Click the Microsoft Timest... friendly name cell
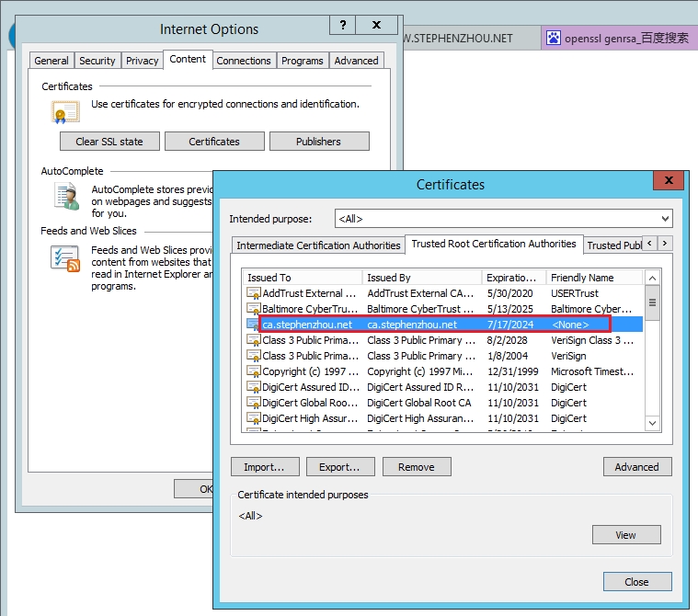698x616 pixels. (592, 371)
